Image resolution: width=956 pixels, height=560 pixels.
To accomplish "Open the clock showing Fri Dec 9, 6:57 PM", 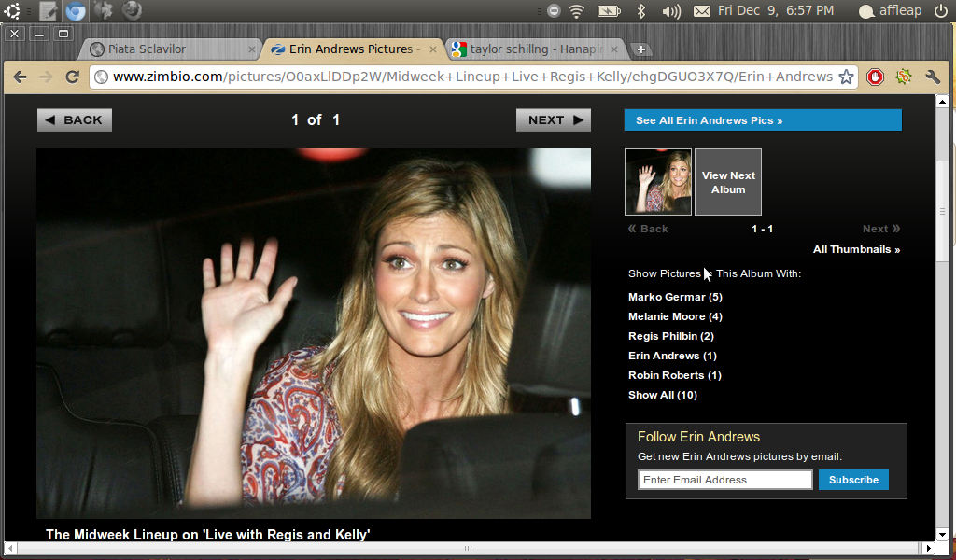I will pos(776,10).
